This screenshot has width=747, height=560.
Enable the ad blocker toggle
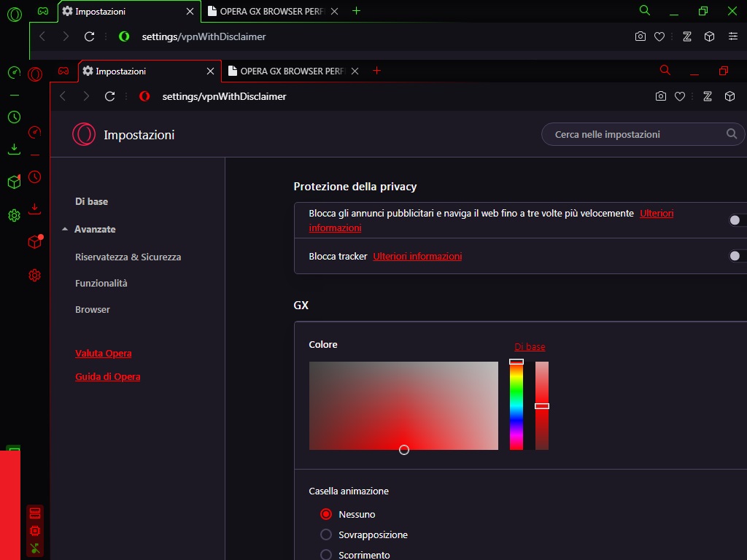point(738,220)
